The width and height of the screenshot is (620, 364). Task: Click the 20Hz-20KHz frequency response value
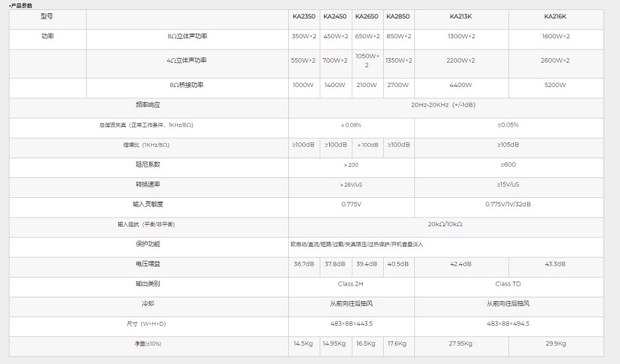[443, 105]
